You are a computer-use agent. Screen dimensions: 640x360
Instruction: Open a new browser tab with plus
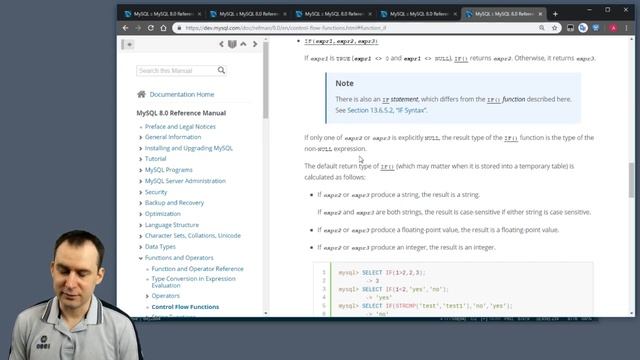click(x=555, y=14)
